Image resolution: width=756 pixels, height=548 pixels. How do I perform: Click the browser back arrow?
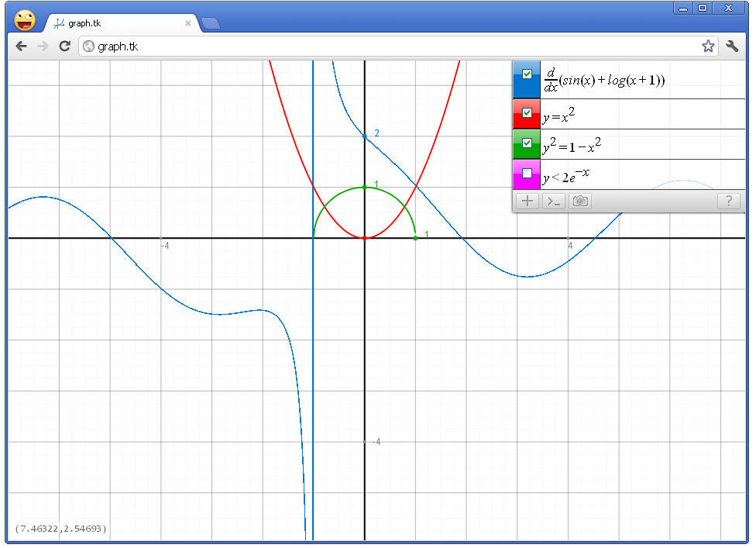21,47
